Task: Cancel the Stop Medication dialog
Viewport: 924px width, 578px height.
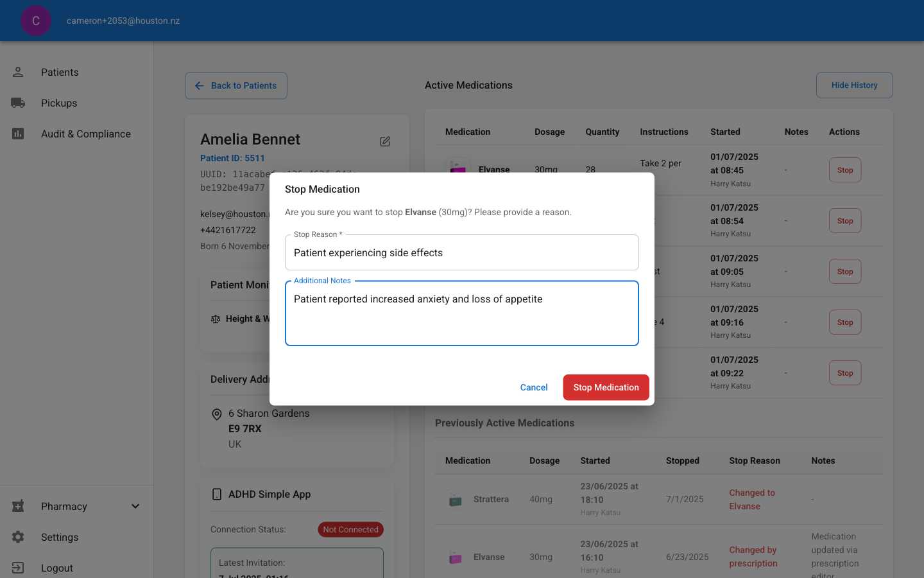Action: click(x=534, y=387)
